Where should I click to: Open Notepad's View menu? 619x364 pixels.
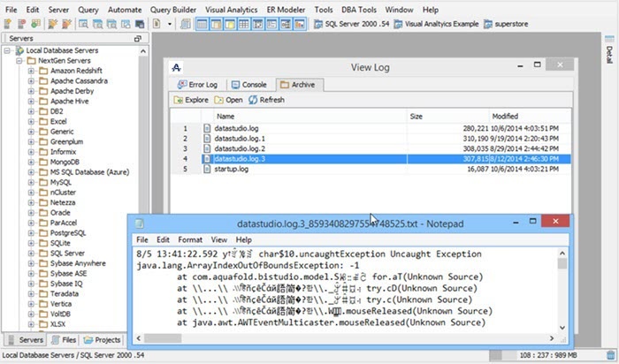coord(218,239)
